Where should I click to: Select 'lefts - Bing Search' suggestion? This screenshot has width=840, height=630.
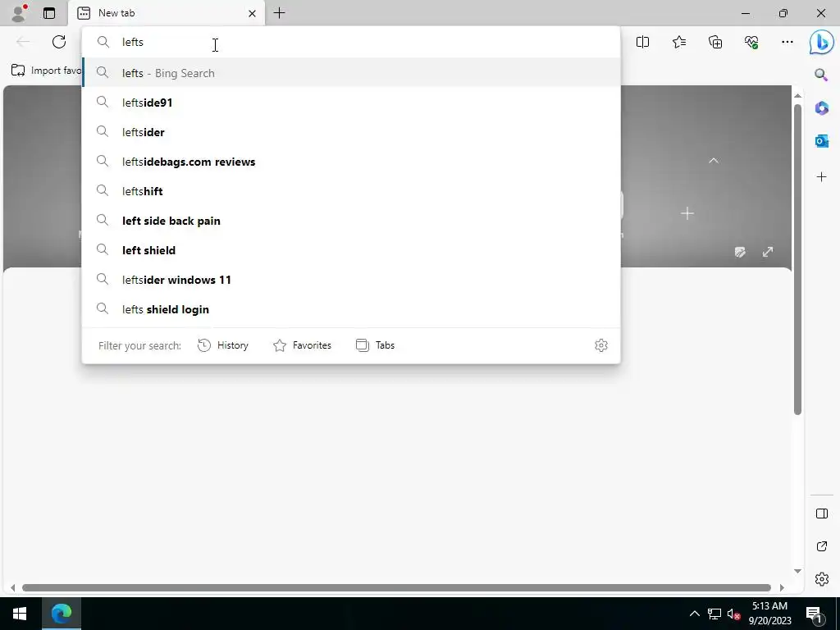351,73
